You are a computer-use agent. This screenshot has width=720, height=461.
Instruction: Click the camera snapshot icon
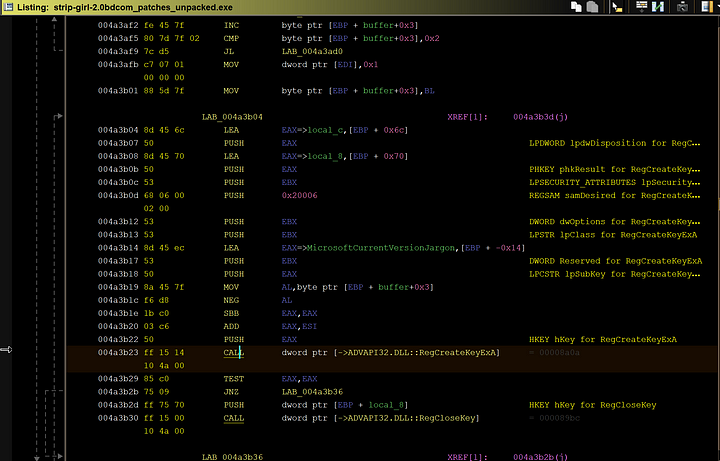coord(682,7)
